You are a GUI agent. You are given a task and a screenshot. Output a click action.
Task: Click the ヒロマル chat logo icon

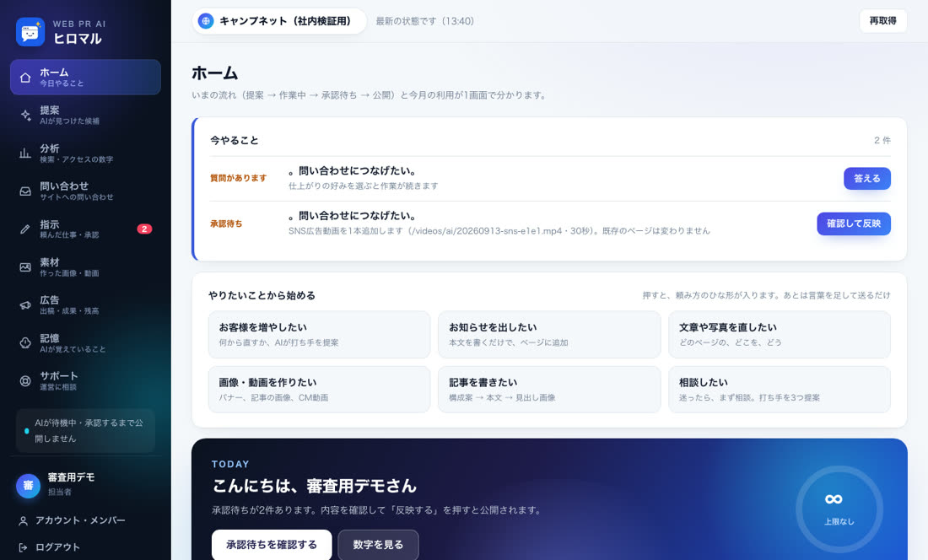[30, 32]
